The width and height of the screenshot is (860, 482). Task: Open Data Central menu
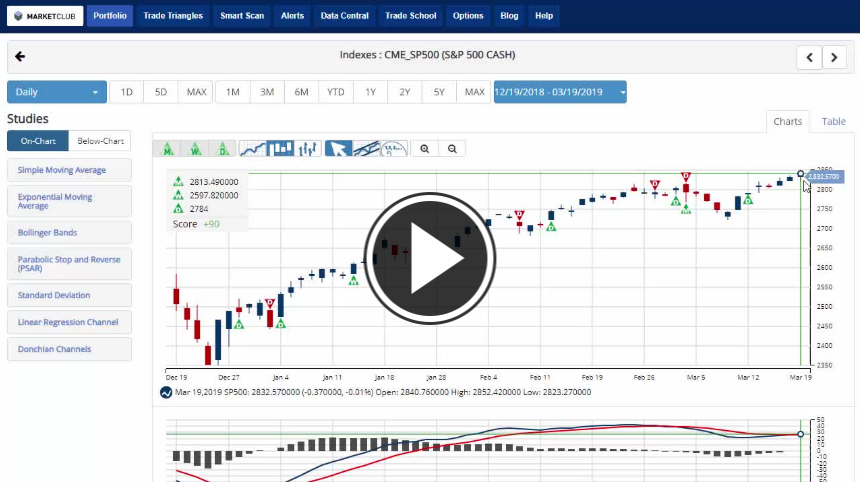coord(344,16)
